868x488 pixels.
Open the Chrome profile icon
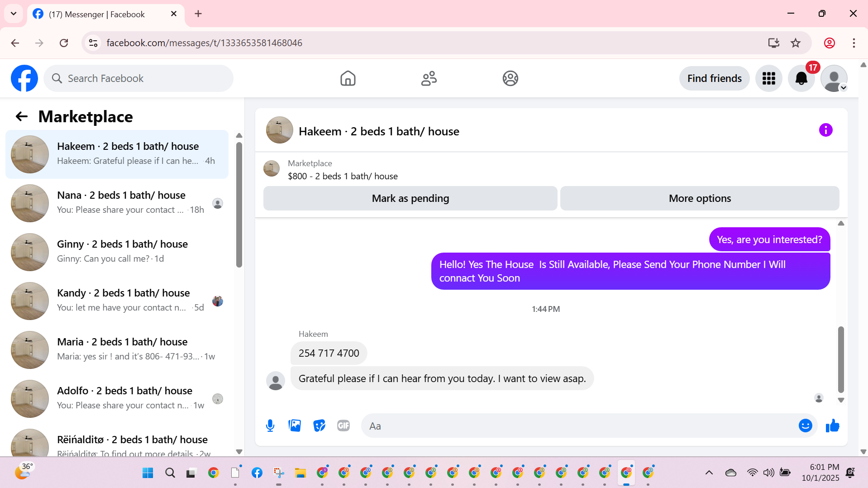point(830,43)
